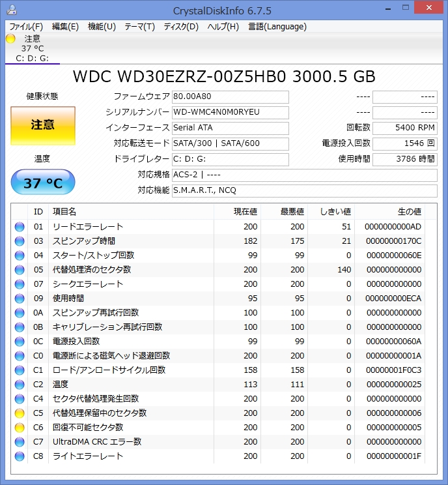
Task: Click drive letter field C: D: G:
Action: pos(230,159)
